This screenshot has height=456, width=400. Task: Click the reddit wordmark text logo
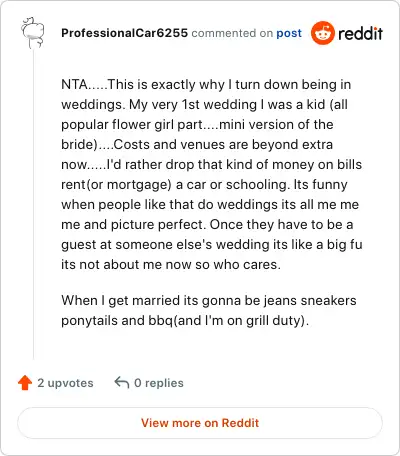coord(360,33)
